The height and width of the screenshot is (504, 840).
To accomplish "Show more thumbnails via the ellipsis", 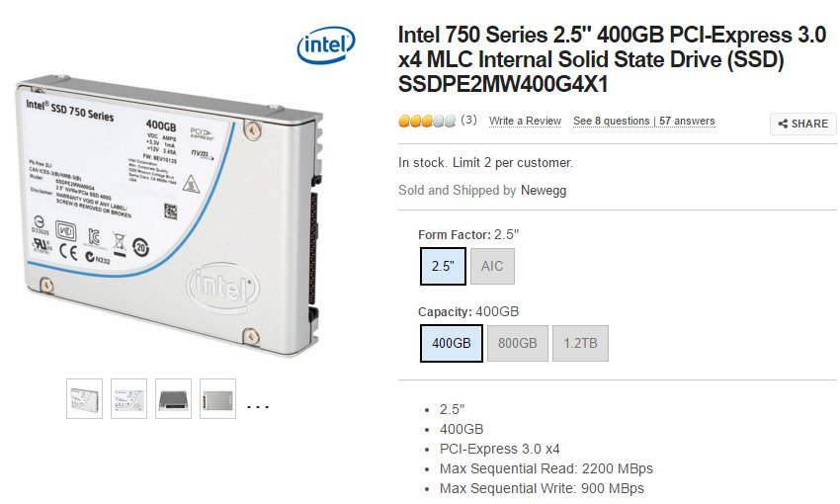I will pyautogui.click(x=258, y=407).
